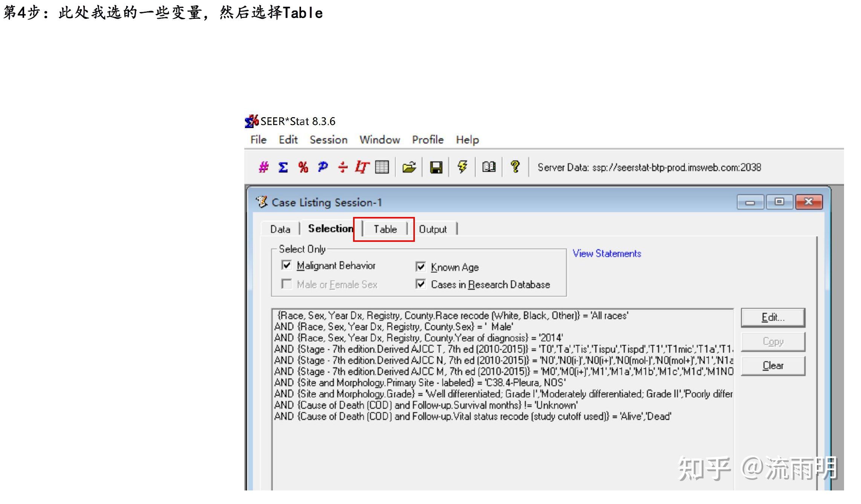
Task: Uncheck Cases in Research Database
Action: (x=421, y=284)
